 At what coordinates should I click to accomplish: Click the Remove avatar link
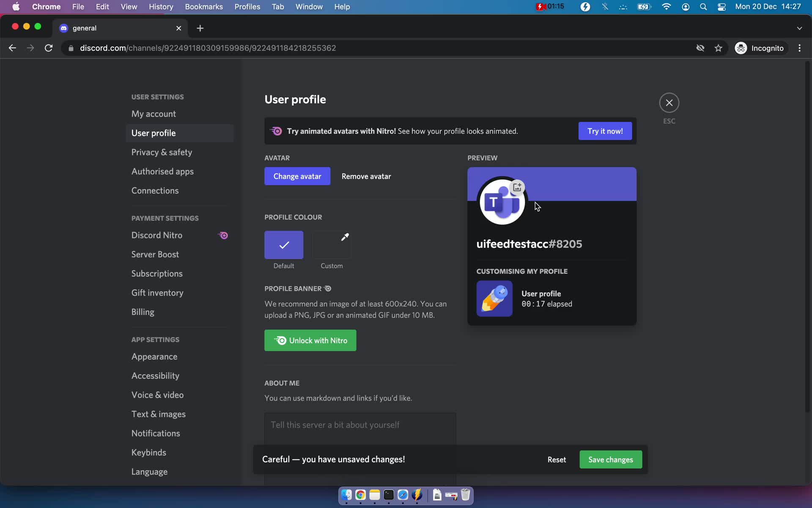pos(366,177)
